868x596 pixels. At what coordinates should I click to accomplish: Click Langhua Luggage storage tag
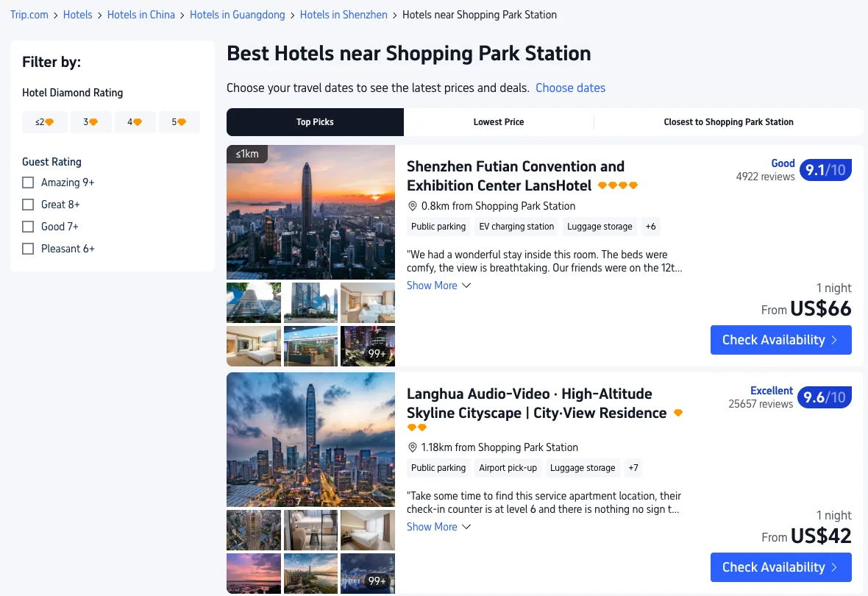(x=583, y=468)
